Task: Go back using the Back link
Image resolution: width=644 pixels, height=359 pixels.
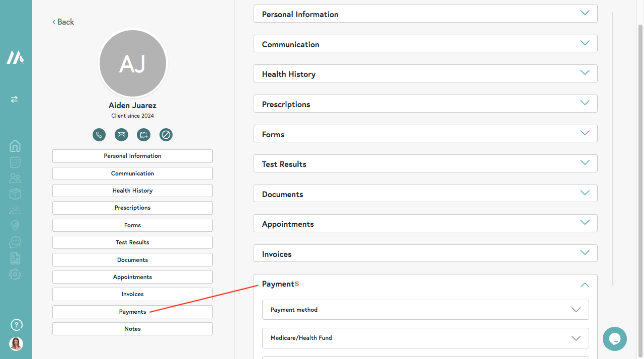Action: (x=63, y=22)
